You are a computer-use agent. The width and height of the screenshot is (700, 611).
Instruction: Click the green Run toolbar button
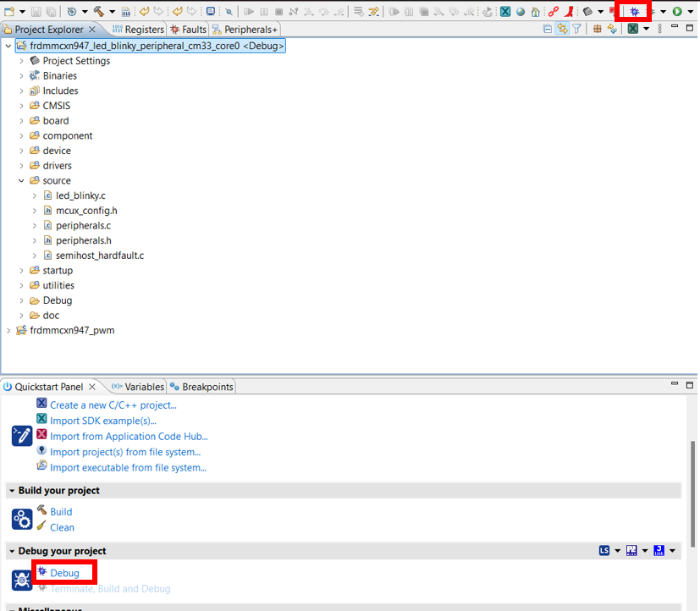tap(677, 12)
